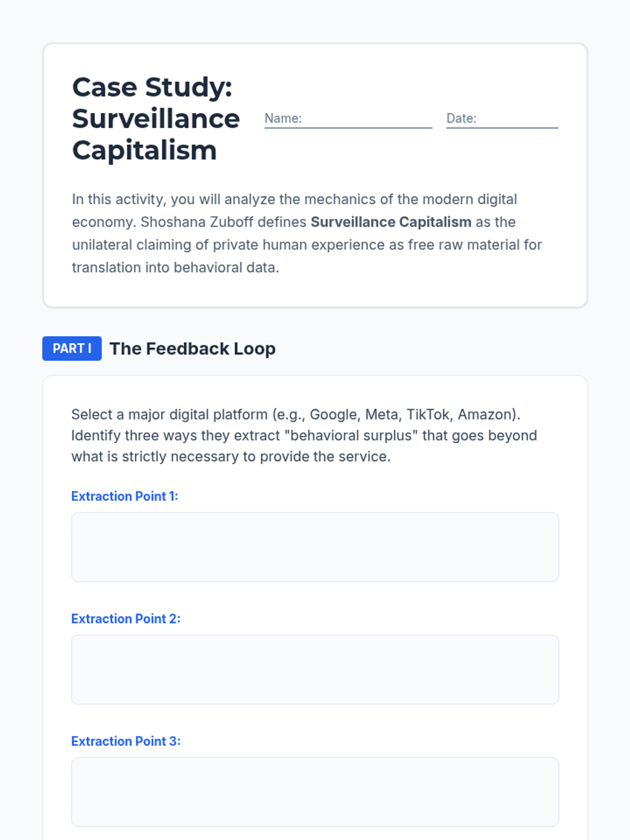The image size is (630, 840).
Task: Click the word Google in instructions
Action: [333, 415]
